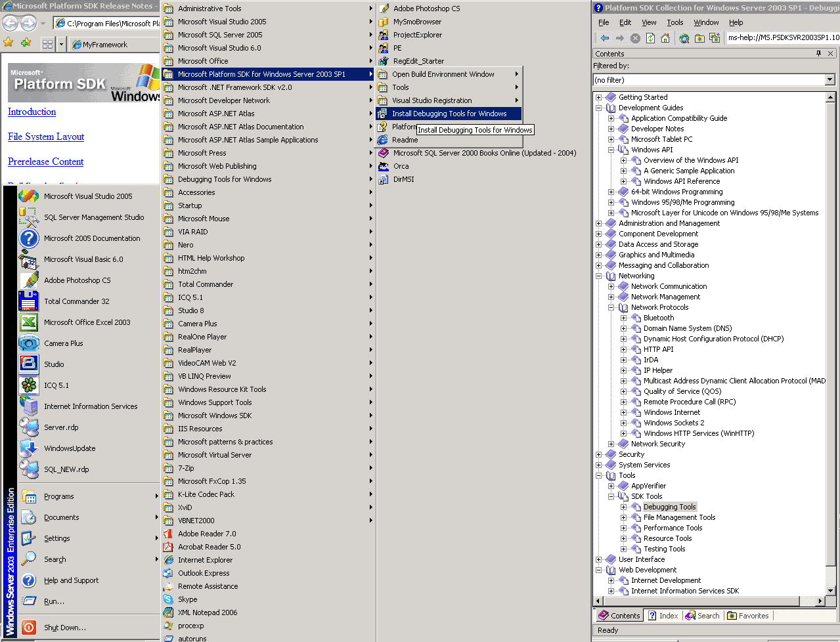Collapse the Network Protocols node
Screen dimensions: 840x642
(x=611, y=307)
